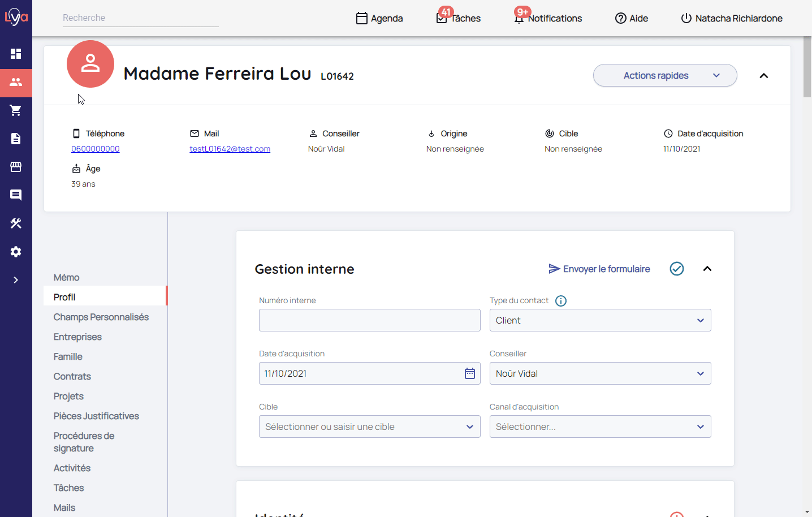The image size is (812, 517).
Task: Expand the left sidebar with arrow
Action: click(x=16, y=280)
